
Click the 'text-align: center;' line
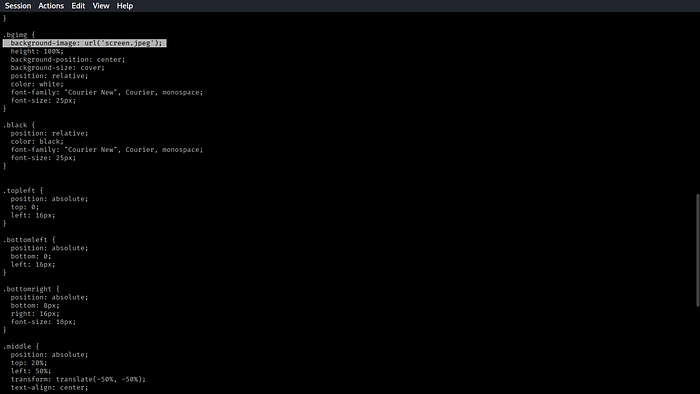[x=50, y=387]
